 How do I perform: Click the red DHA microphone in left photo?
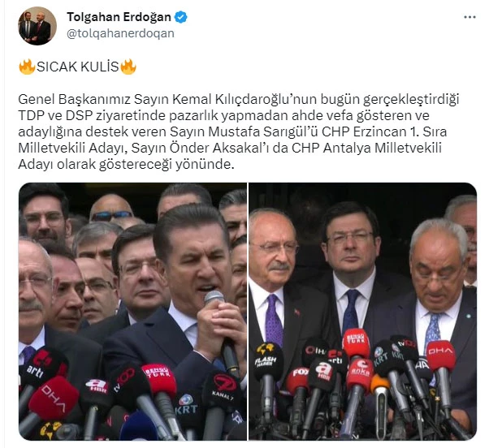tap(54, 398)
